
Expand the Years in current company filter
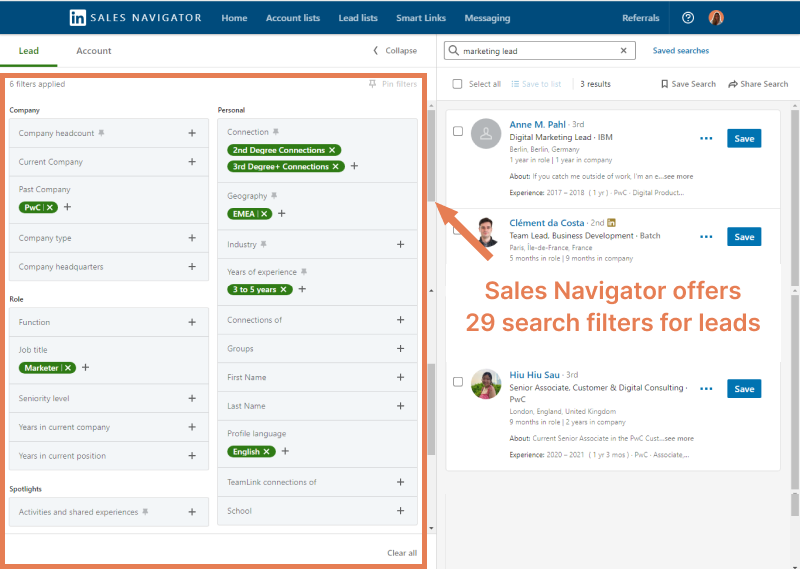point(192,427)
